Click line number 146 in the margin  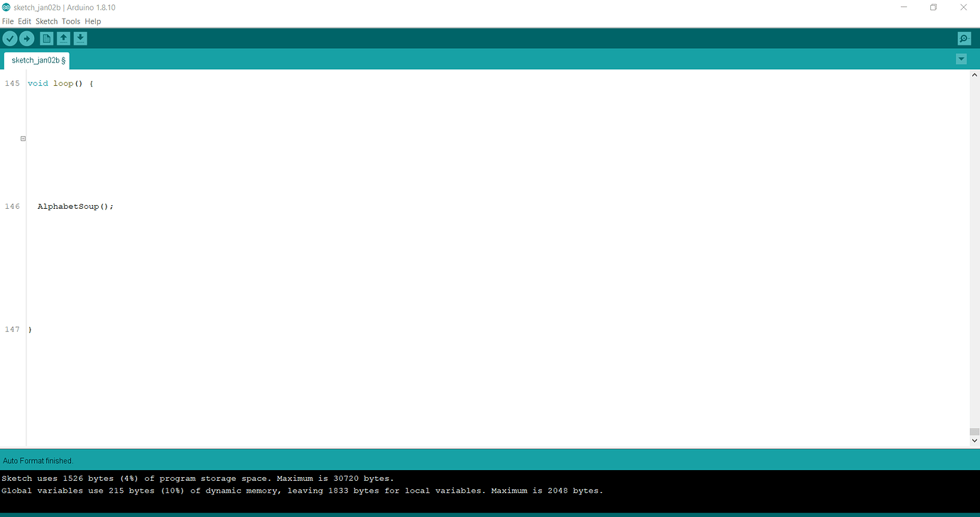(x=12, y=206)
